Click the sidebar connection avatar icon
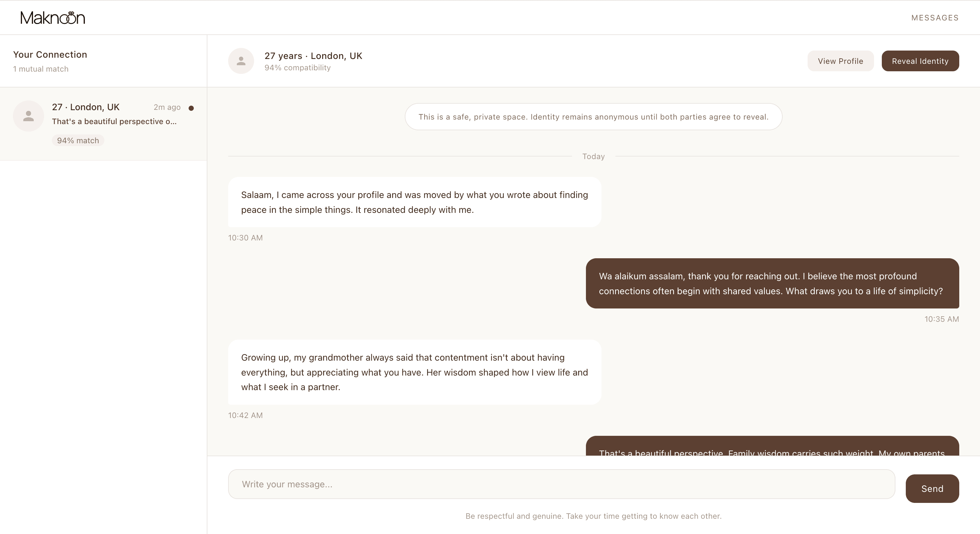This screenshot has height=534, width=980. 29,116
